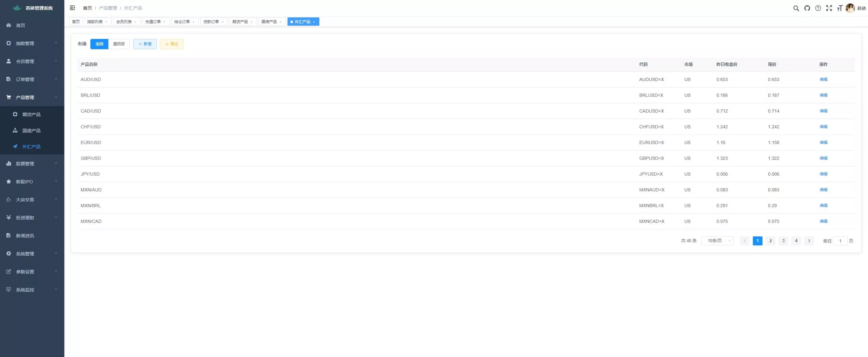Toggle fullscreen mode icon
This screenshot has height=357, width=868.
click(x=829, y=8)
